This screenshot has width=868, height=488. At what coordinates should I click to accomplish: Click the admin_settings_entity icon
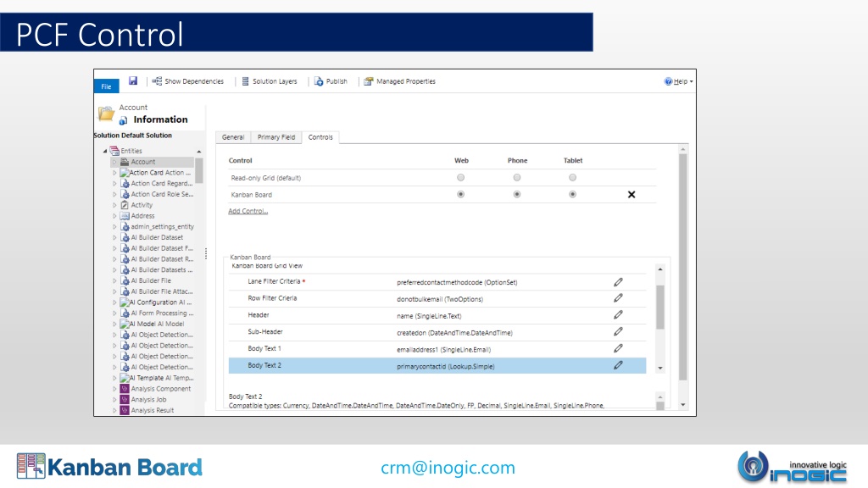(125, 226)
